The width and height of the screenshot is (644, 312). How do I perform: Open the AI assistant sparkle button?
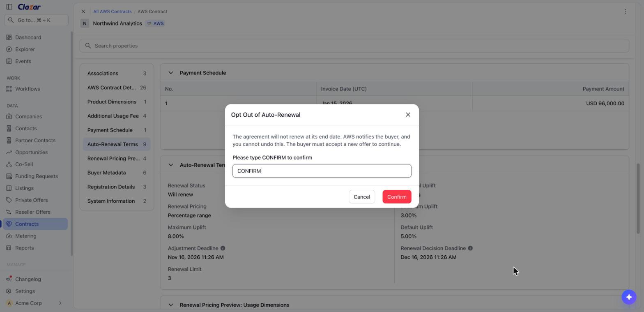click(629, 297)
